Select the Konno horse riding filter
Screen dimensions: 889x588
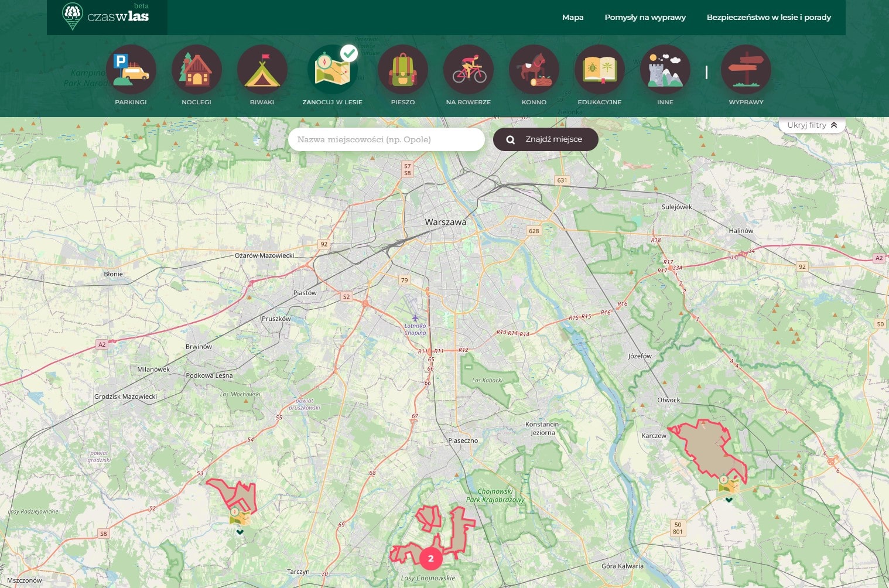(x=534, y=70)
